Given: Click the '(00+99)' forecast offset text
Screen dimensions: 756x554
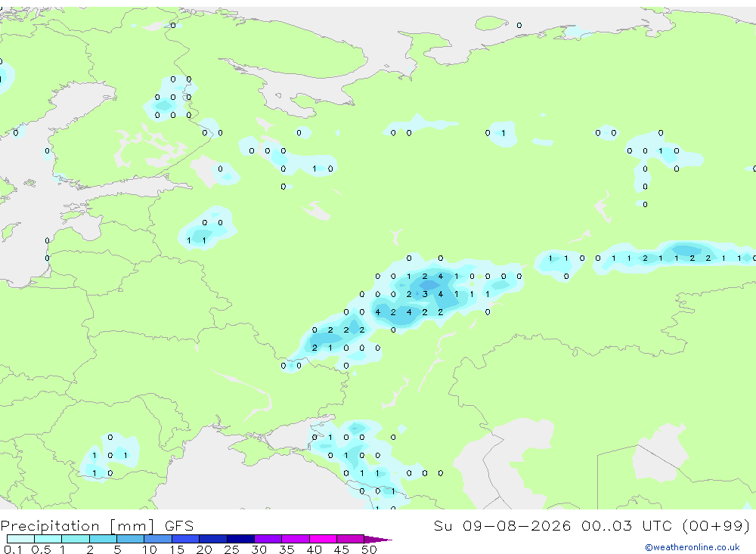Looking at the screenshot, I should click(x=717, y=525).
